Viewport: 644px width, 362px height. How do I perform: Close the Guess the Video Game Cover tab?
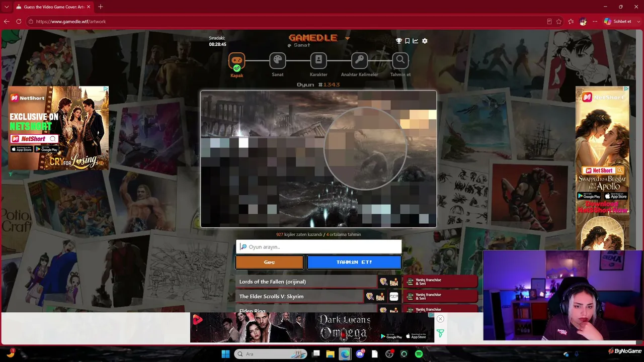click(89, 7)
